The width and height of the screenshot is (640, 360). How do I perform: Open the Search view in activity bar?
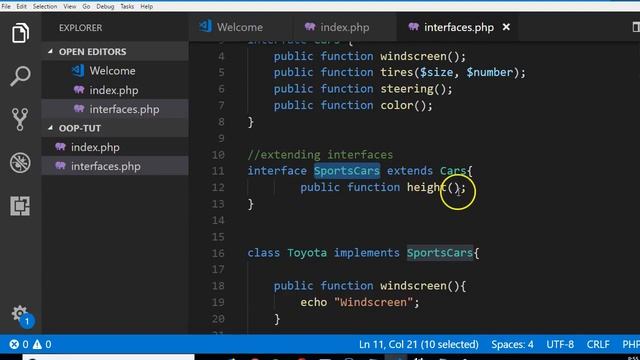(x=20, y=76)
